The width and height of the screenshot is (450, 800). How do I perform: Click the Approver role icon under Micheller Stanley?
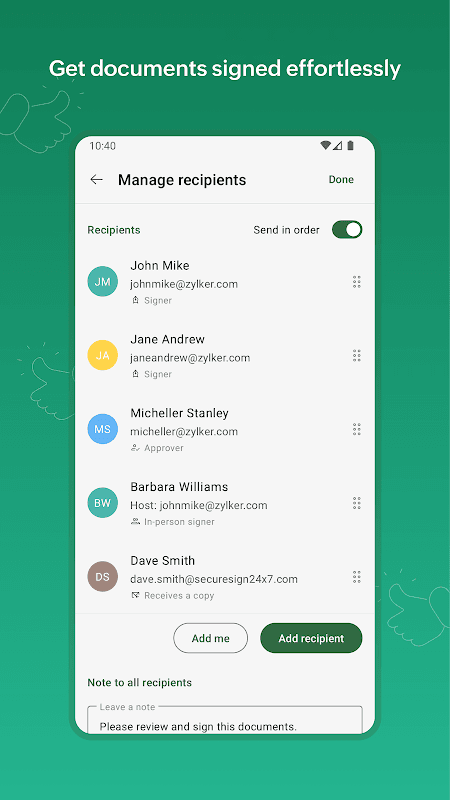tap(135, 448)
